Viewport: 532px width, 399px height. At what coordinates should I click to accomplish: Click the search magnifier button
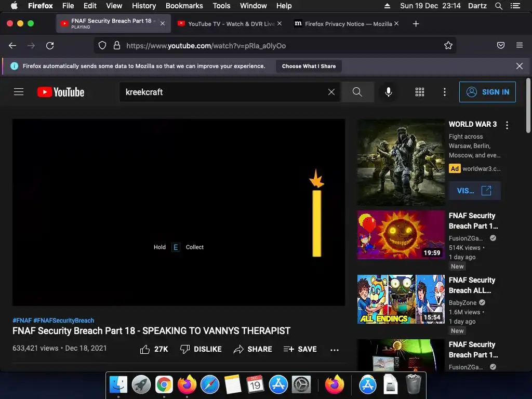pyautogui.click(x=357, y=92)
